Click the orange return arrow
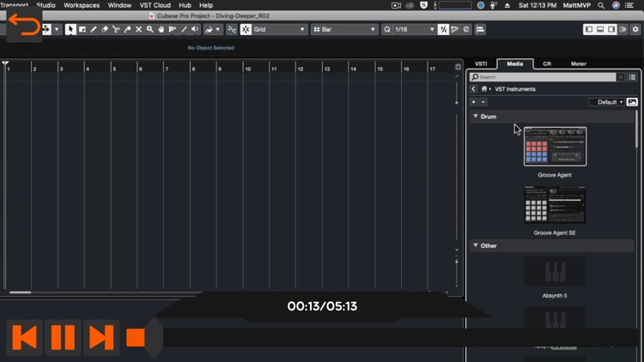This screenshot has height=362, width=644. [24, 25]
